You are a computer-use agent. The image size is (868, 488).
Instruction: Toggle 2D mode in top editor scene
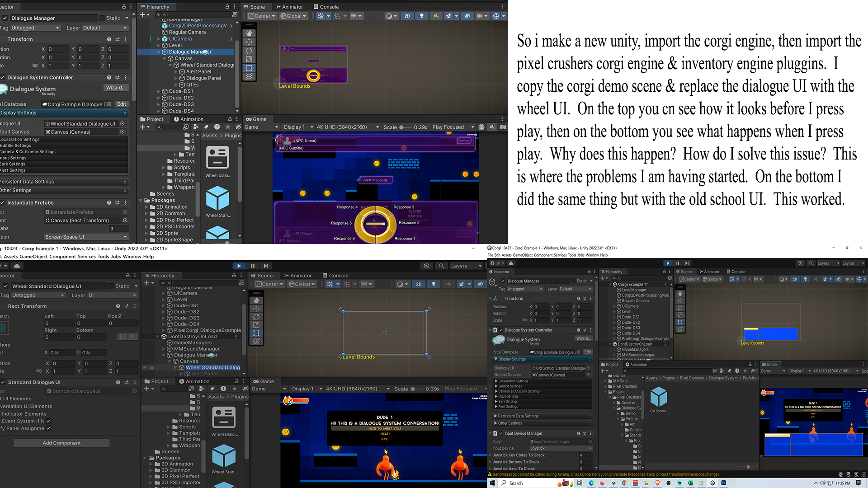[x=407, y=16]
